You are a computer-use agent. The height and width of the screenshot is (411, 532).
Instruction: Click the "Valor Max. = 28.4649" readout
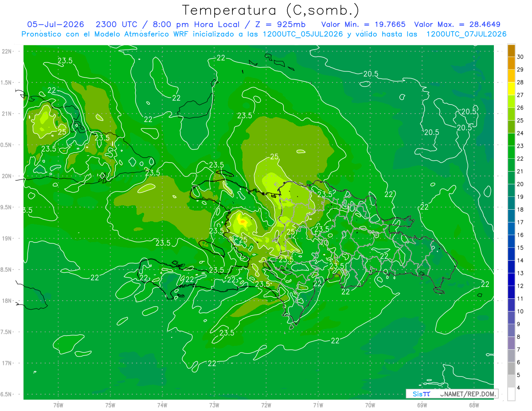(x=457, y=24)
